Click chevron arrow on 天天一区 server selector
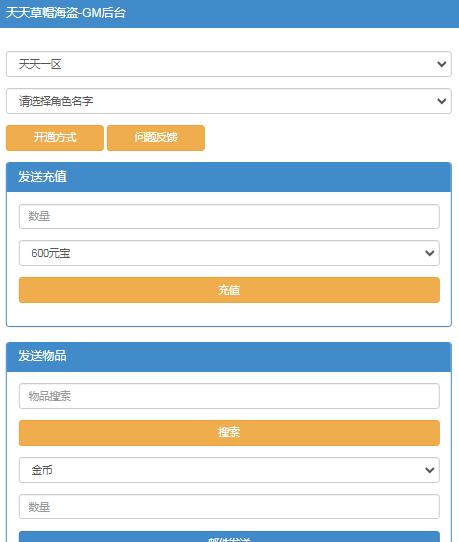 click(441, 64)
